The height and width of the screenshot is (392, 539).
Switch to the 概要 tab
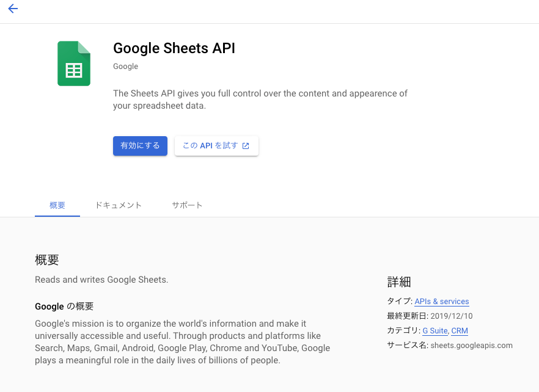click(x=57, y=205)
